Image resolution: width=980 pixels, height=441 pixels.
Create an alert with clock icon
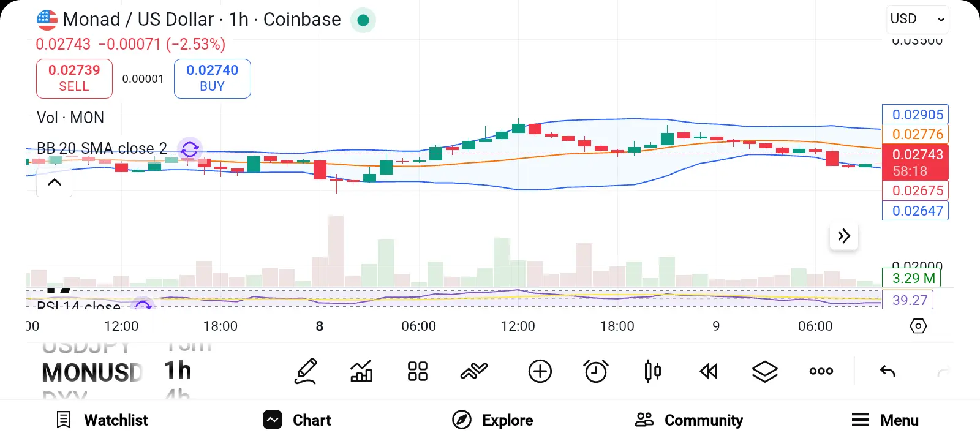(595, 371)
